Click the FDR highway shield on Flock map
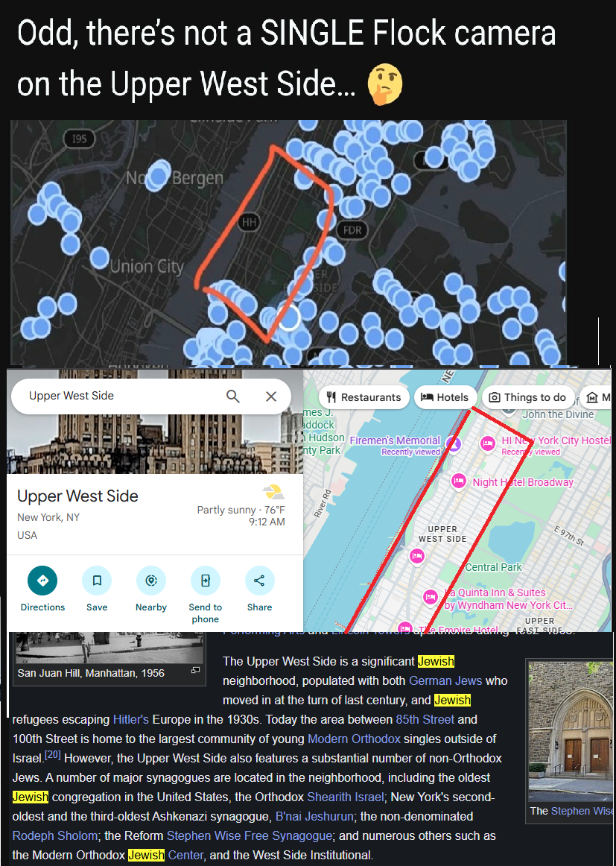 (x=352, y=230)
